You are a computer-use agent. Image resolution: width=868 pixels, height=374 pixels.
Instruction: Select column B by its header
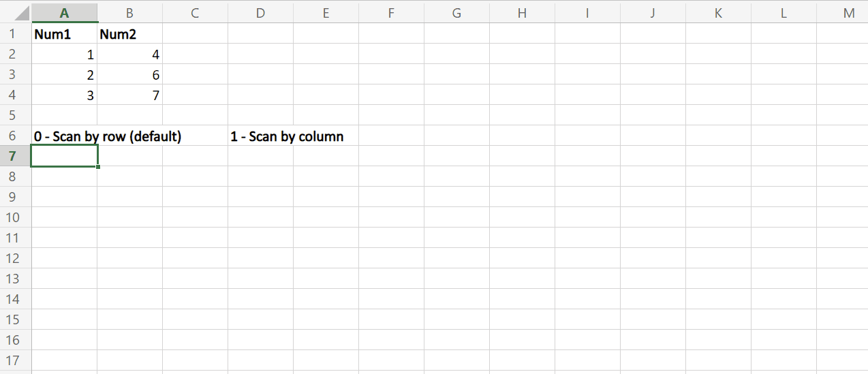[129, 12]
